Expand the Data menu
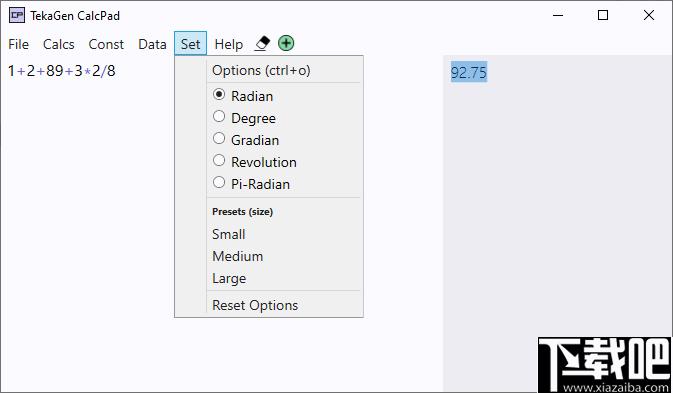 click(152, 44)
